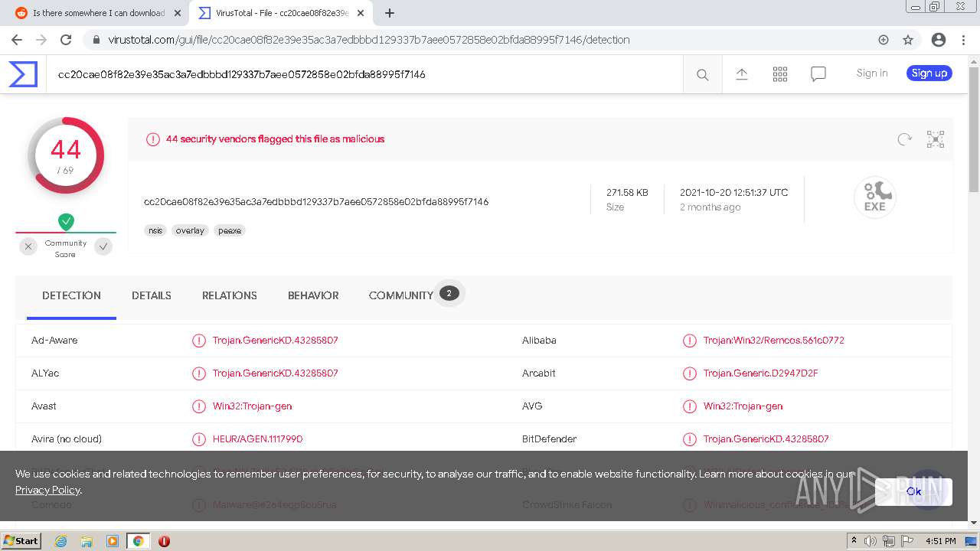980x551 pixels.
Task: Click the Sign up button
Action: [929, 73]
